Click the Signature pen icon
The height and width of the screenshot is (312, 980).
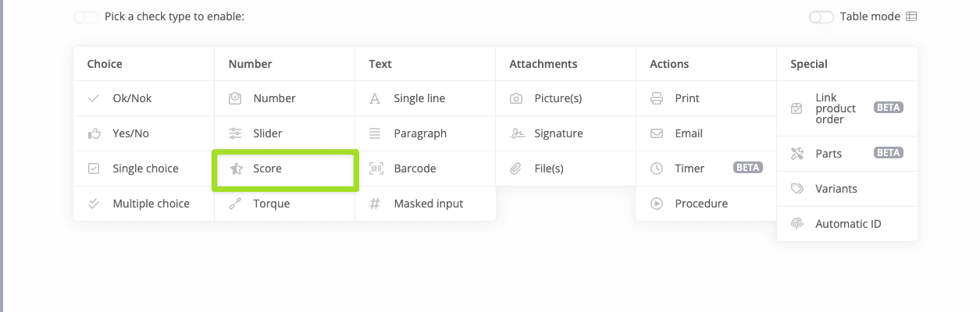[516, 133]
